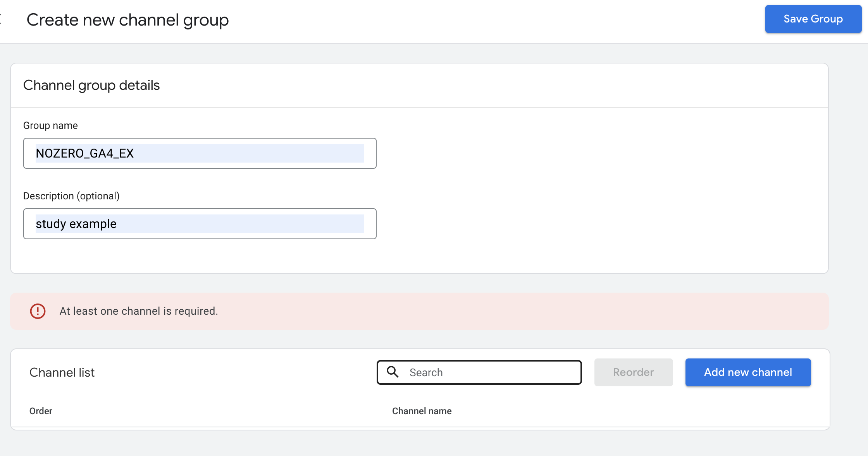Place cursor on 'study example' text
Screen dimensions: 868x456
tap(76, 224)
